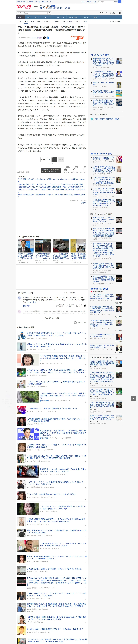
Task: Open the 速報 main tab
Action: [x=28, y=17]
